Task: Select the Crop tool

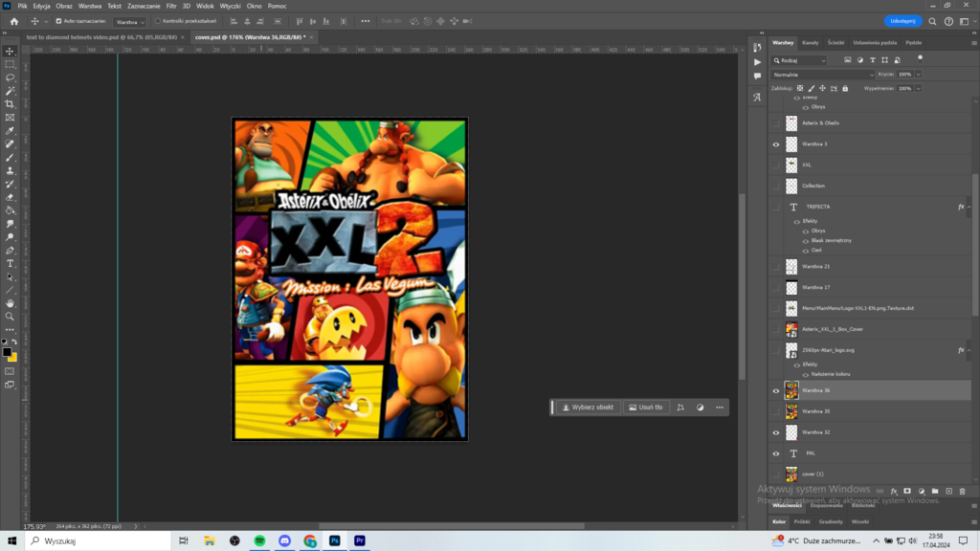Action: click(x=10, y=103)
